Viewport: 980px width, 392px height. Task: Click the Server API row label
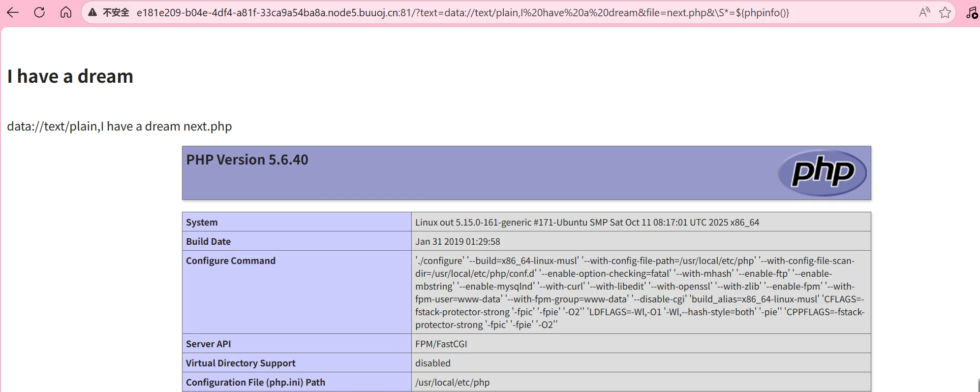point(208,344)
